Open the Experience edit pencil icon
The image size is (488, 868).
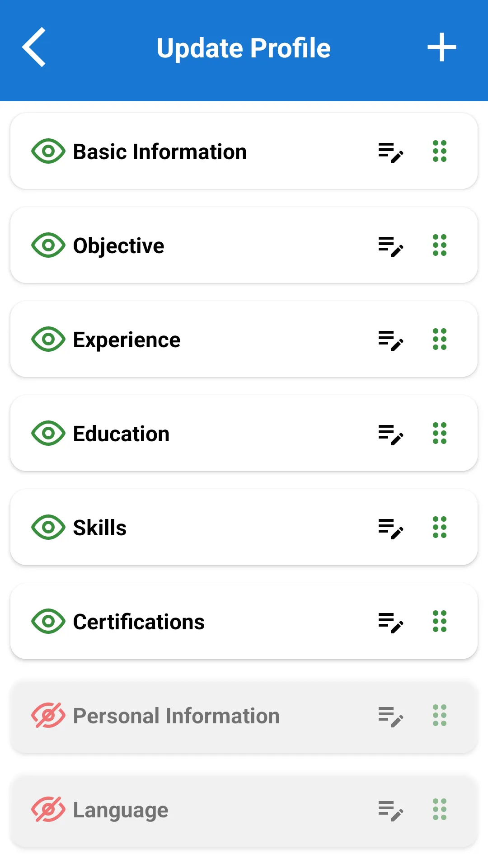click(x=390, y=340)
